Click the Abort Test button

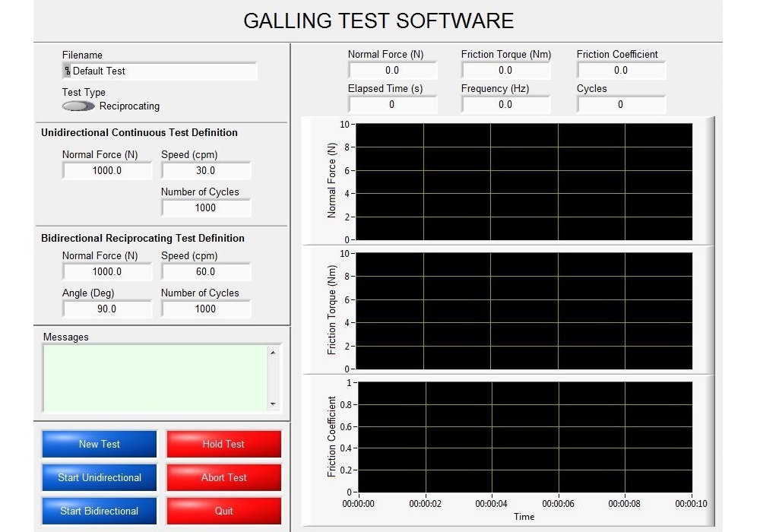click(224, 477)
